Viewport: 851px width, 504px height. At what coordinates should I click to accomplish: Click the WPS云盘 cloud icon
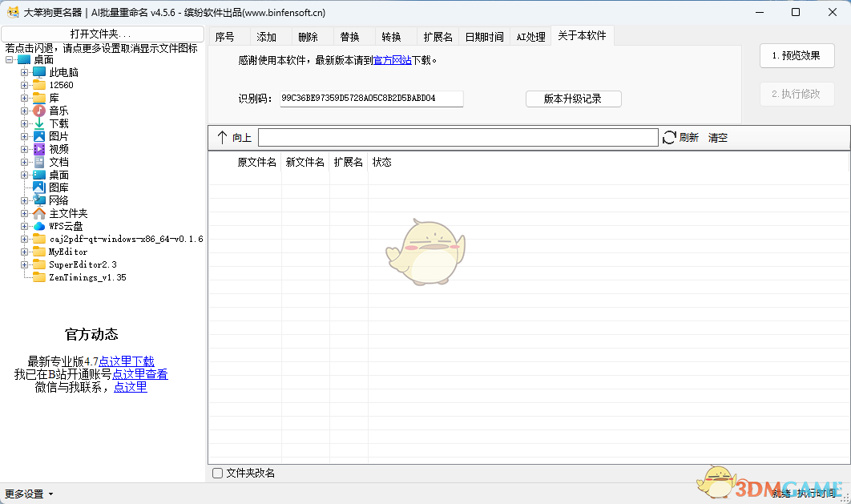(40, 225)
